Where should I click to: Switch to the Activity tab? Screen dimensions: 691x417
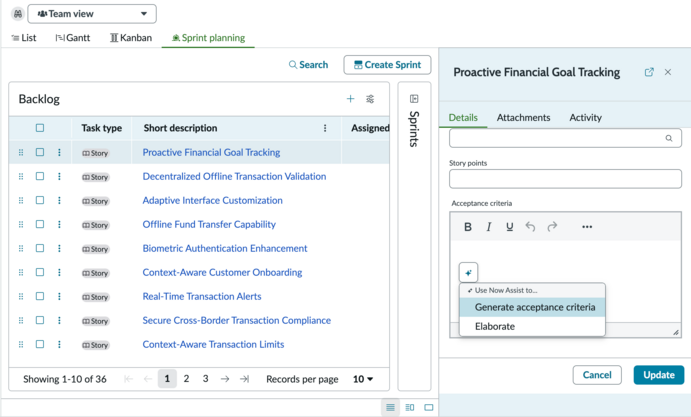[x=585, y=118]
